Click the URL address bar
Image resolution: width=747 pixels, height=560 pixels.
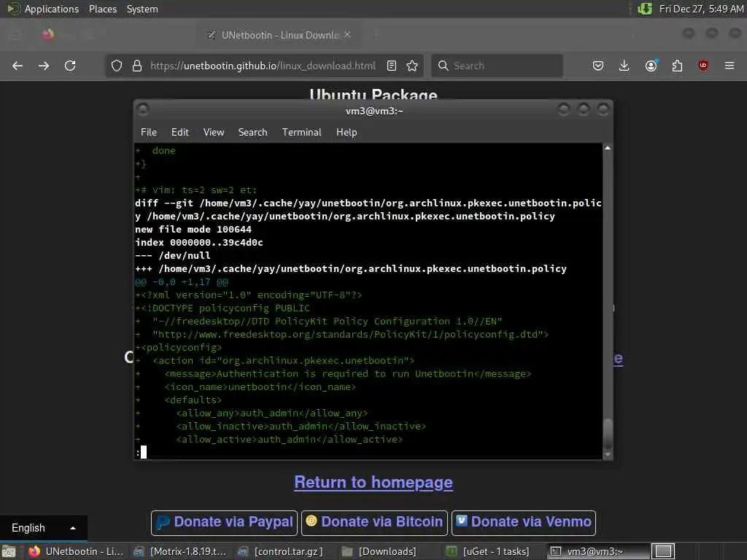[x=263, y=66]
